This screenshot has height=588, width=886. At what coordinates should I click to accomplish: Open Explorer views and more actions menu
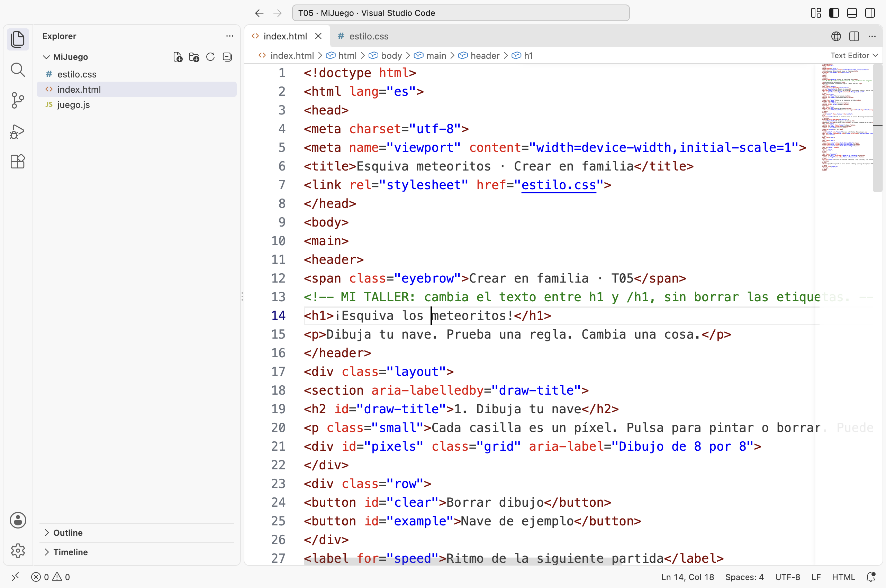pyautogui.click(x=230, y=36)
